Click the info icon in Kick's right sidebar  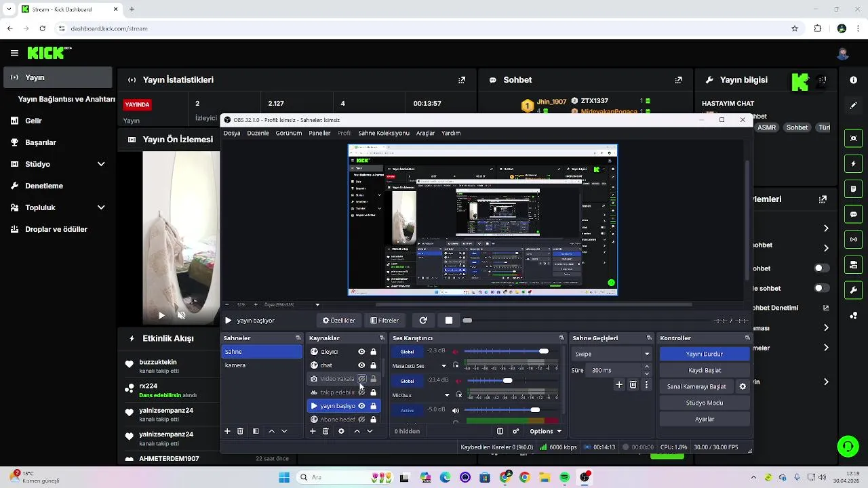pyautogui.click(x=853, y=80)
